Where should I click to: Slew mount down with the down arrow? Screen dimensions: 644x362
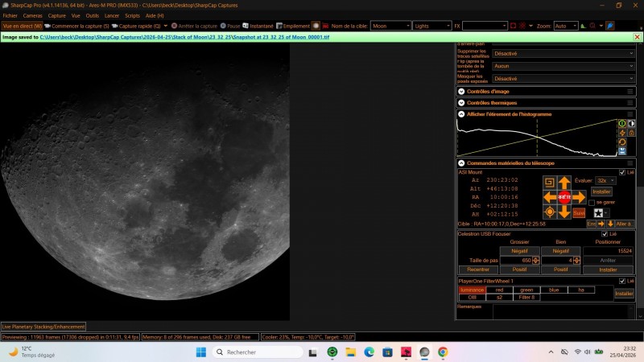[x=564, y=212]
